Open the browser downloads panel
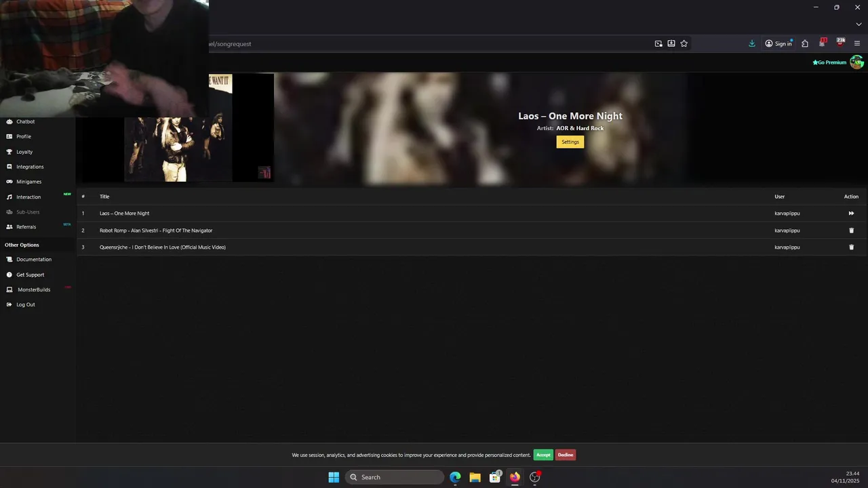The width and height of the screenshot is (868, 488). click(x=752, y=43)
